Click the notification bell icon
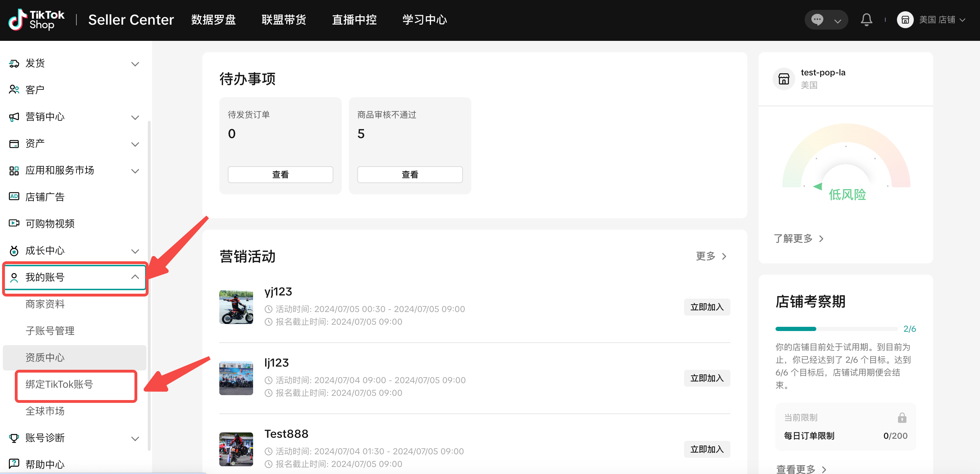 [866, 20]
